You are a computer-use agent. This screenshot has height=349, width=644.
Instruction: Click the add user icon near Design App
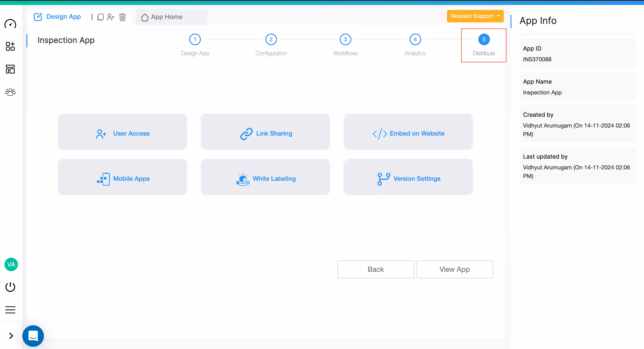pyautogui.click(x=111, y=17)
